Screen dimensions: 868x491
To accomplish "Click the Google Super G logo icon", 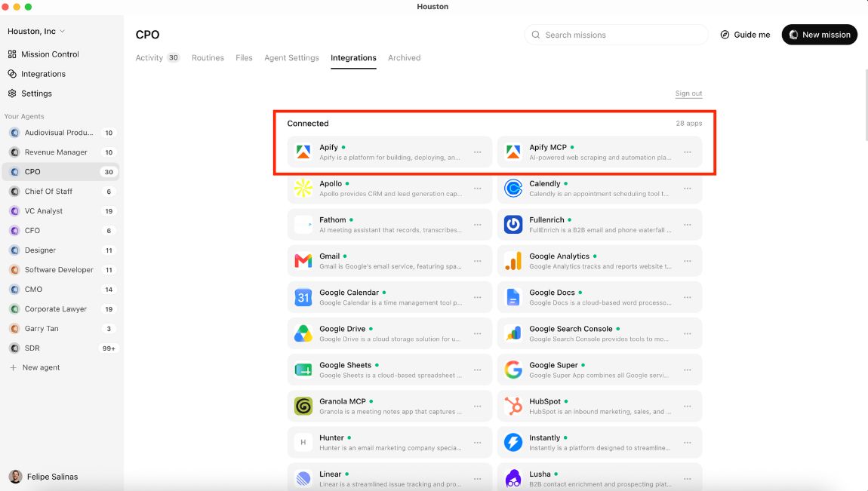I will (513, 370).
